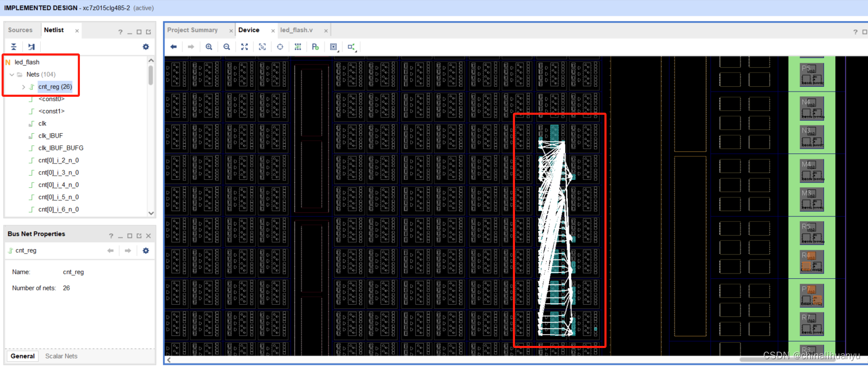Select the <const1> net
This screenshot has width=868, height=366.
tap(51, 111)
